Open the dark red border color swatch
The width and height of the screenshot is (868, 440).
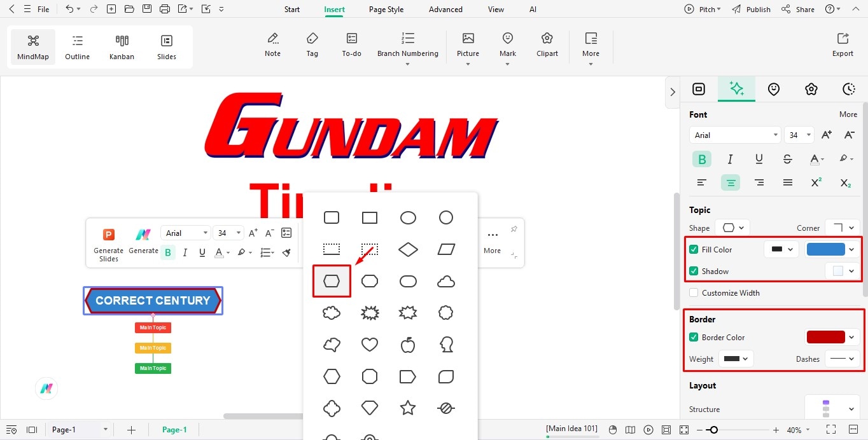826,337
